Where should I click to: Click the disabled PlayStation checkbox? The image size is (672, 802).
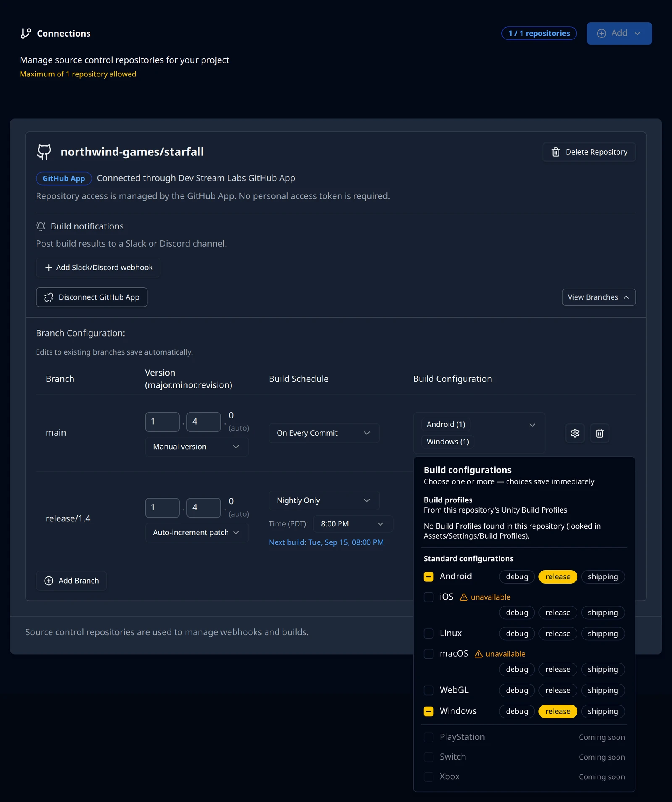tap(428, 737)
